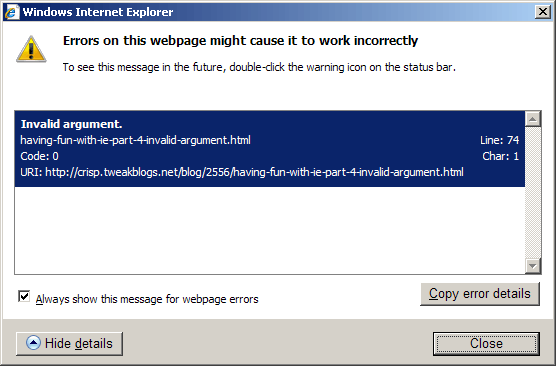The image size is (556, 366).
Task: Click the Always show this message label
Action: tap(147, 299)
